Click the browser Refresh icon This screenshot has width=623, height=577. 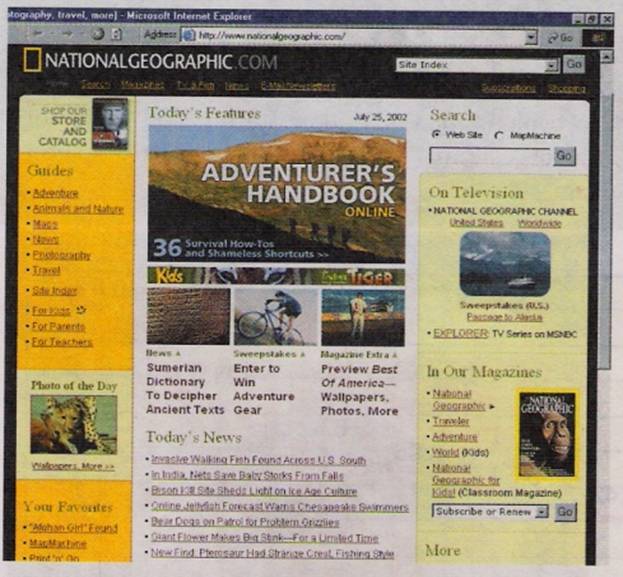tap(117, 35)
